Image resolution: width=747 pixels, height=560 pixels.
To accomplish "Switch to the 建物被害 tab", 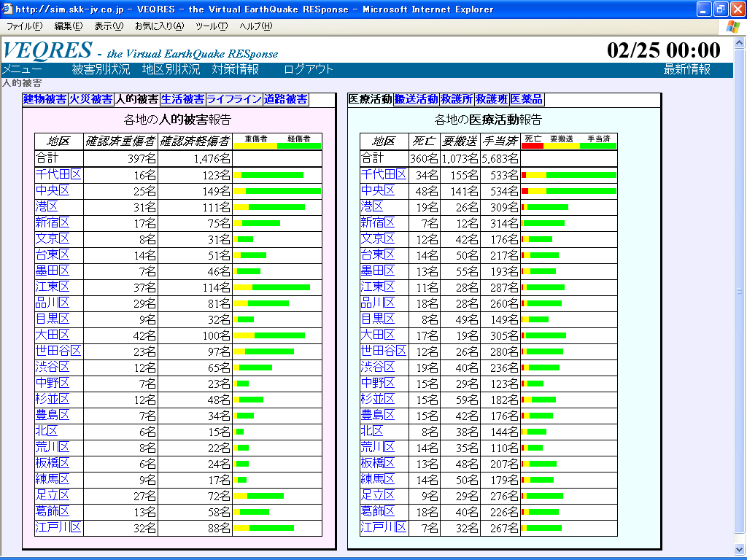I will (44, 99).
